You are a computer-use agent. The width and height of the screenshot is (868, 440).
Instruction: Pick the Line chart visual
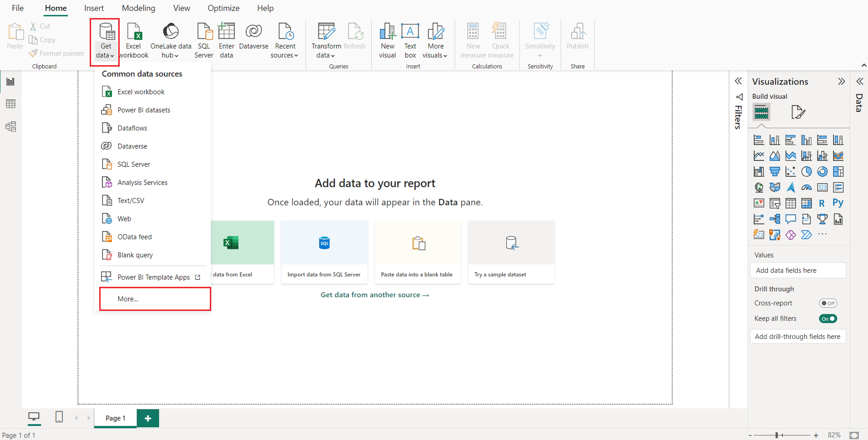click(x=759, y=156)
